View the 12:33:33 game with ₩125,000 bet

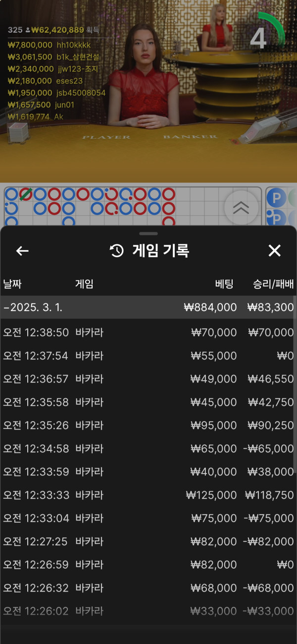(148, 495)
